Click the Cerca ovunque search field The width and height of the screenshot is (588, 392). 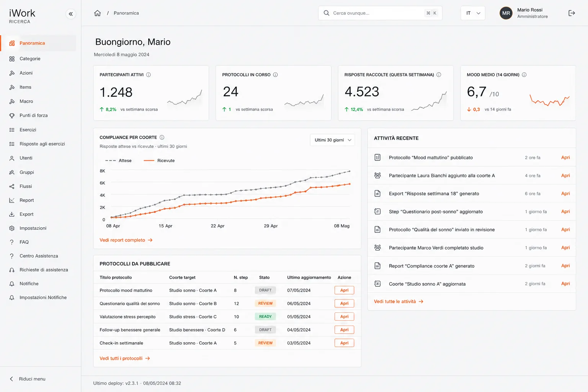[380, 13]
